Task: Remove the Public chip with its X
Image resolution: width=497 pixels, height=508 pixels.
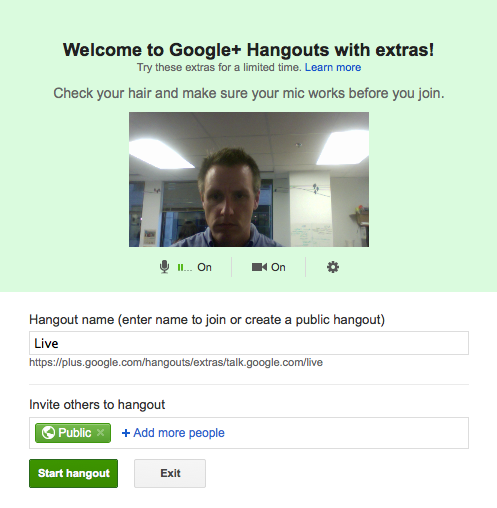Action: pos(100,433)
